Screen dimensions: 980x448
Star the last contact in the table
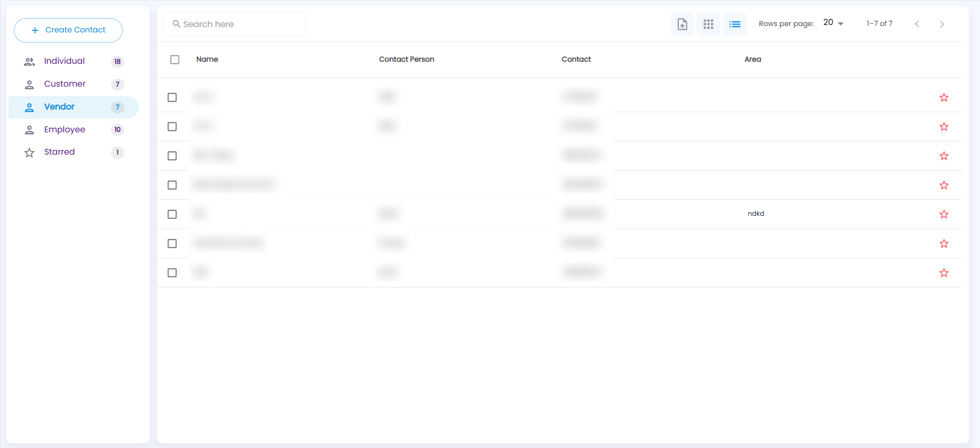pyautogui.click(x=944, y=273)
